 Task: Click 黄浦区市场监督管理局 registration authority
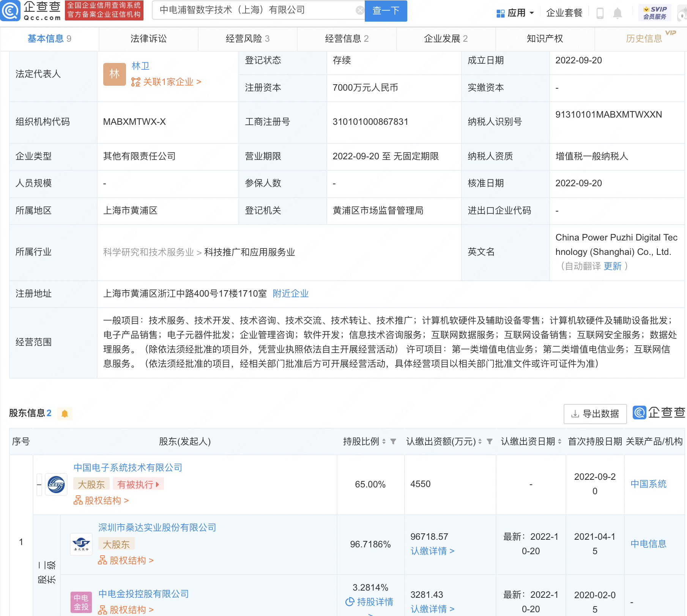pyautogui.click(x=378, y=211)
